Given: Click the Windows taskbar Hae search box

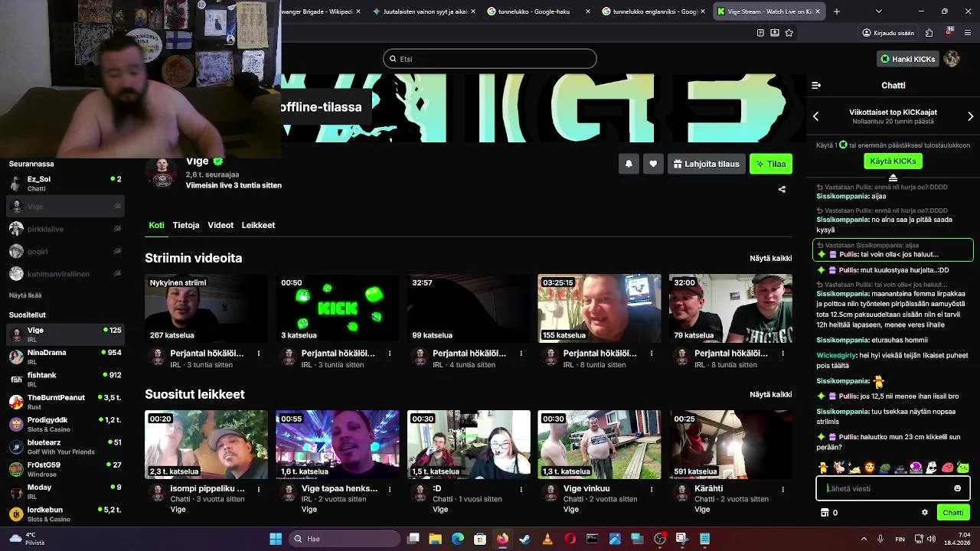Looking at the screenshot, I should point(345,539).
